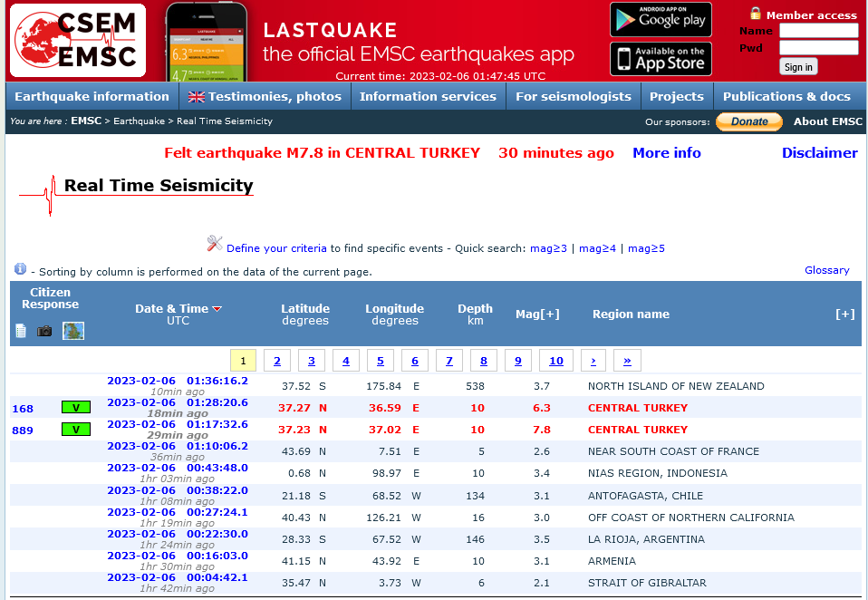Click the UK flag icon in Testimonies menu
This screenshot has width=868, height=600.
196,97
